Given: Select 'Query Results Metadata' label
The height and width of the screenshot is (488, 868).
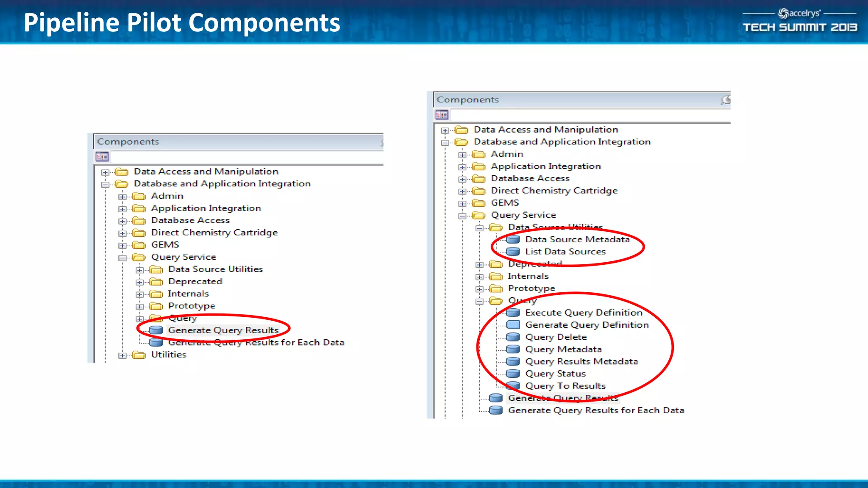Looking at the screenshot, I should 581,361.
